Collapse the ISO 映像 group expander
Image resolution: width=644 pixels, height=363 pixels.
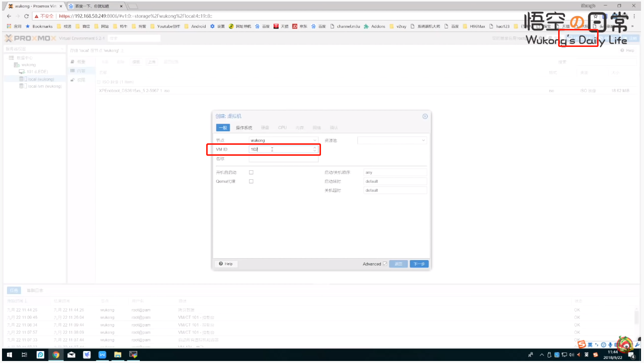click(99, 82)
